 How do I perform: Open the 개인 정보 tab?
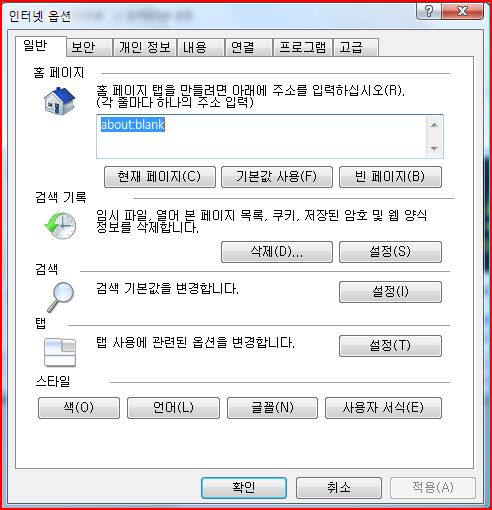145,47
